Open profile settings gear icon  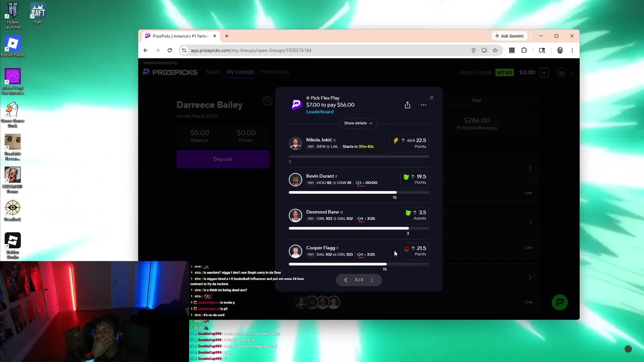point(268,101)
